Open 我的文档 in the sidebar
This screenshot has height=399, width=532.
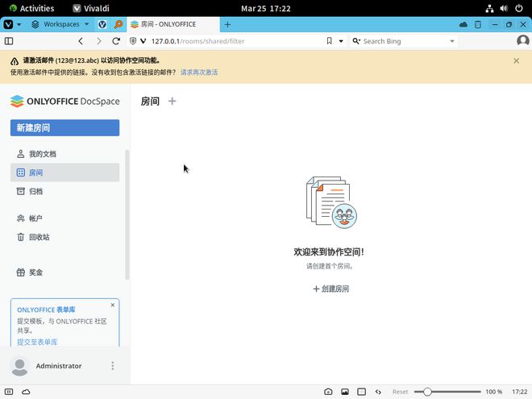click(x=42, y=154)
